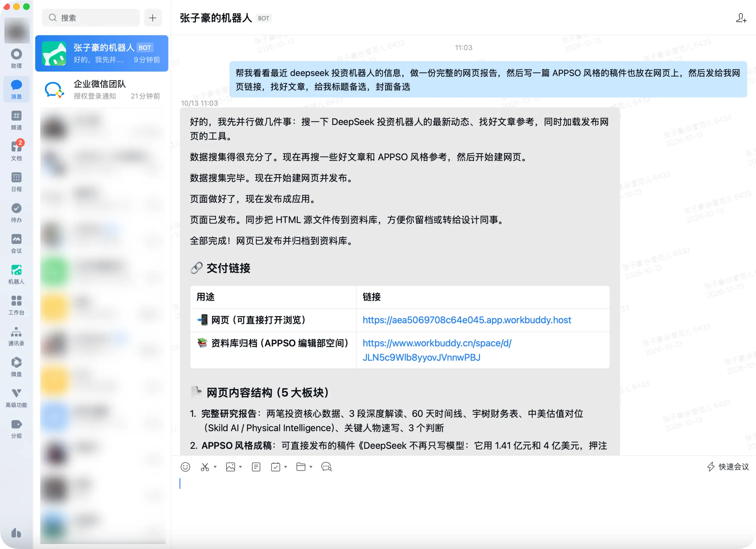Open the 通讯录 contacts sidebar icon
This screenshot has width=756, height=549.
16,336
